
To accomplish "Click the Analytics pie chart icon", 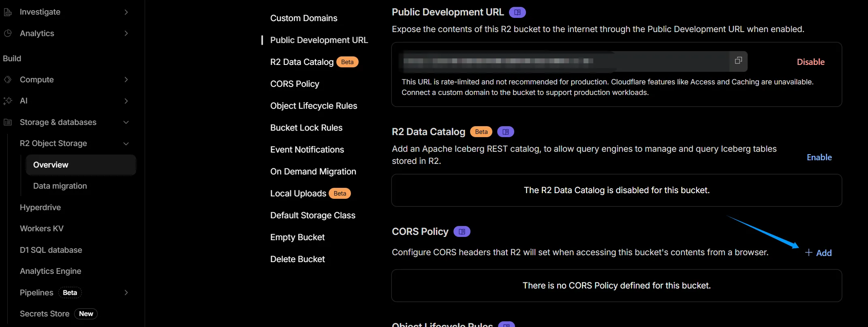I will pos(8,33).
